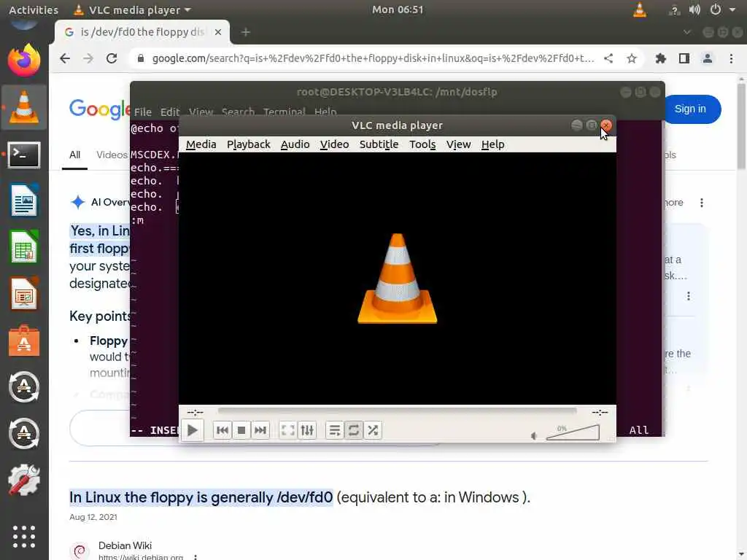Click the Google logo
747x560 pixels.
pyautogui.click(x=99, y=109)
